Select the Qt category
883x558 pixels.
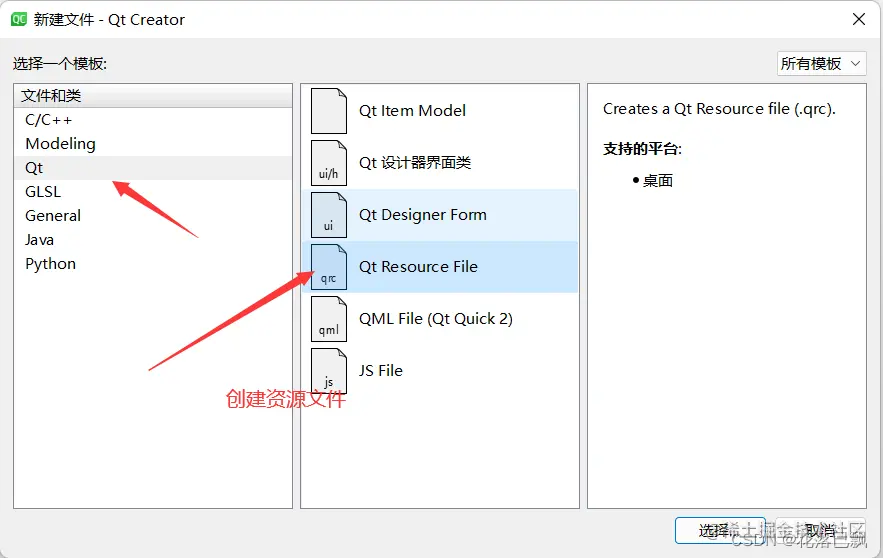pyautogui.click(x=153, y=168)
